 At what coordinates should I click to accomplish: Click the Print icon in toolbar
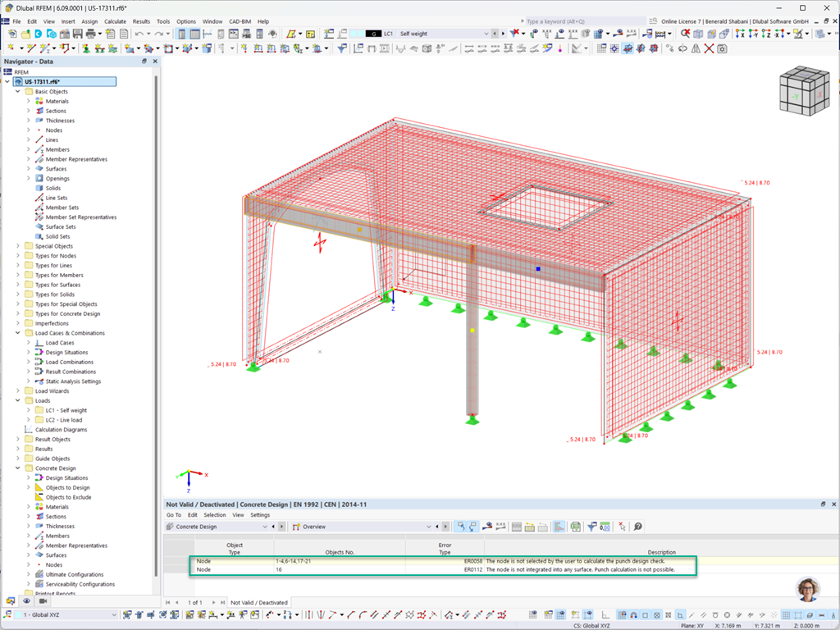click(90, 34)
